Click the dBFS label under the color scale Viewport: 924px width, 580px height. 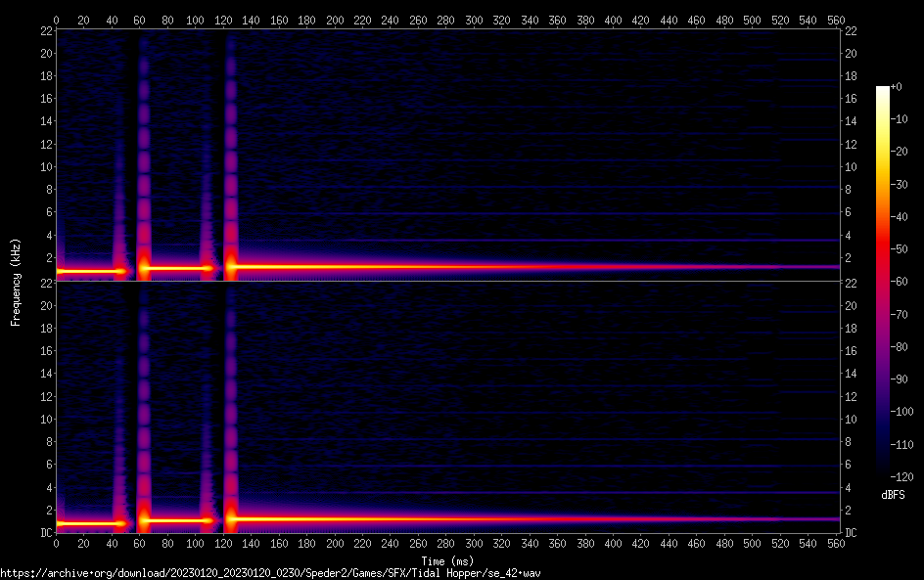(x=892, y=496)
